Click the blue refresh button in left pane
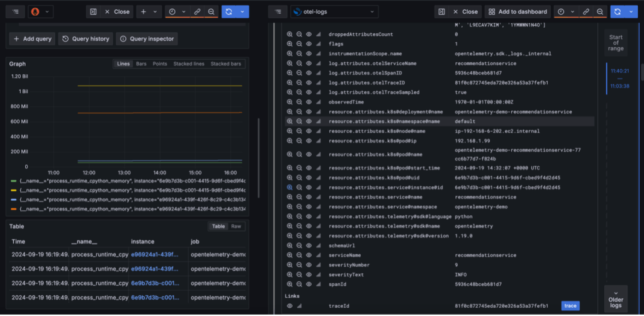Screen dimensions: 644x316 pyautogui.click(x=227, y=11)
